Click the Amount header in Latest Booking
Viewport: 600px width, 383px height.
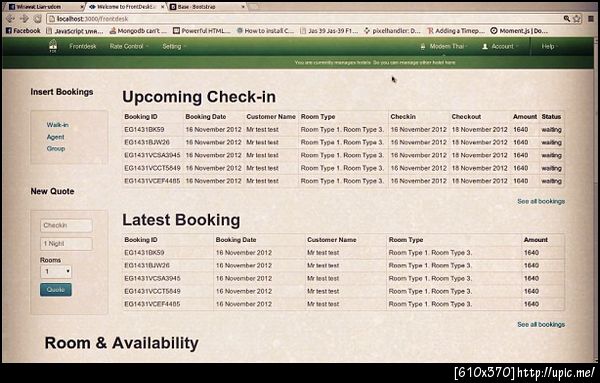536,240
